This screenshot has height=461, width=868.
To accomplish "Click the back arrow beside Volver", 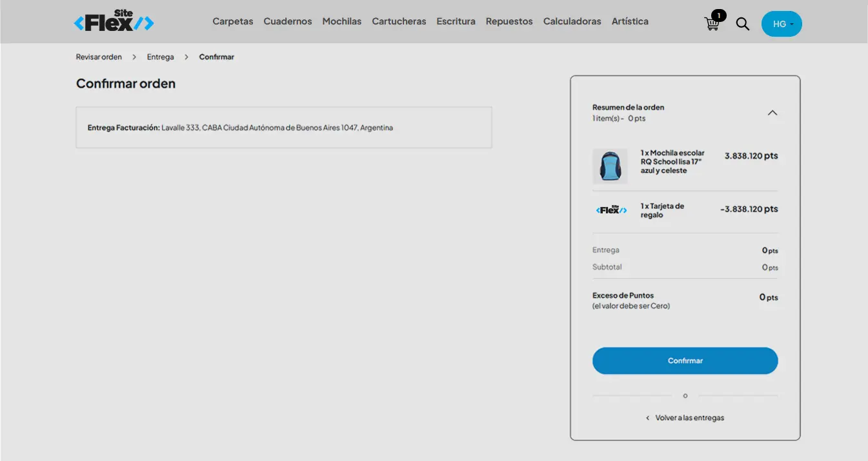I will (x=648, y=418).
